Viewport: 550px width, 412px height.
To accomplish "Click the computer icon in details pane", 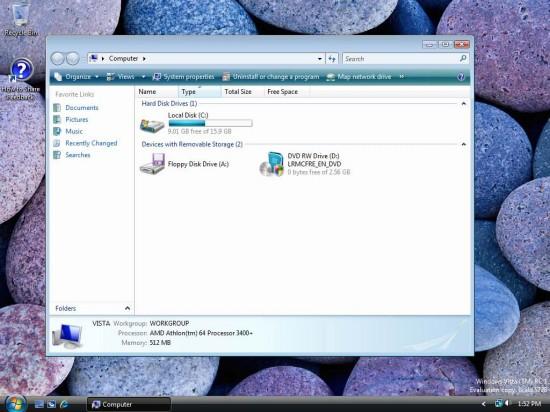I will pyautogui.click(x=67, y=336).
